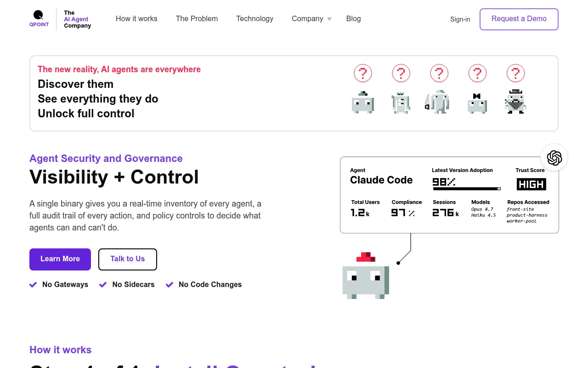Click the Learn More button
The height and width of the screenshot is (368, 588).
click(x=60, y=259)
